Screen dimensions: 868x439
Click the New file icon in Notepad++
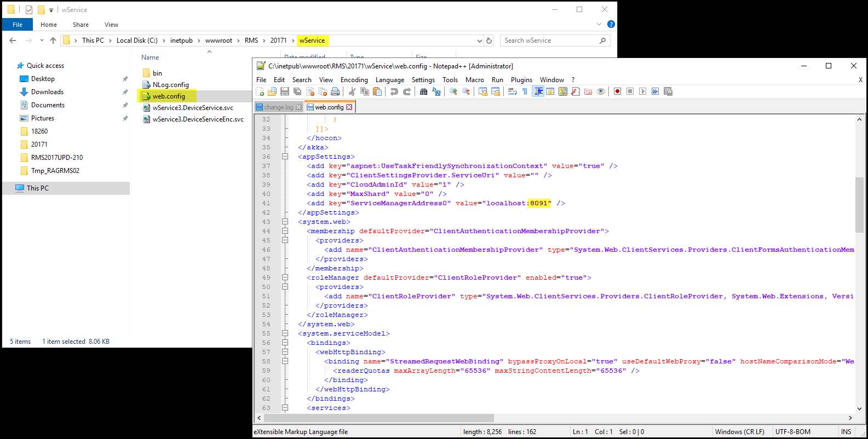(x=260, y=91)
